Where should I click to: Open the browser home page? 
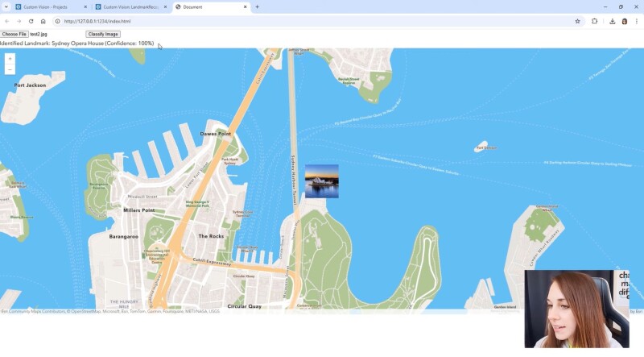click(x=43, y=21)
